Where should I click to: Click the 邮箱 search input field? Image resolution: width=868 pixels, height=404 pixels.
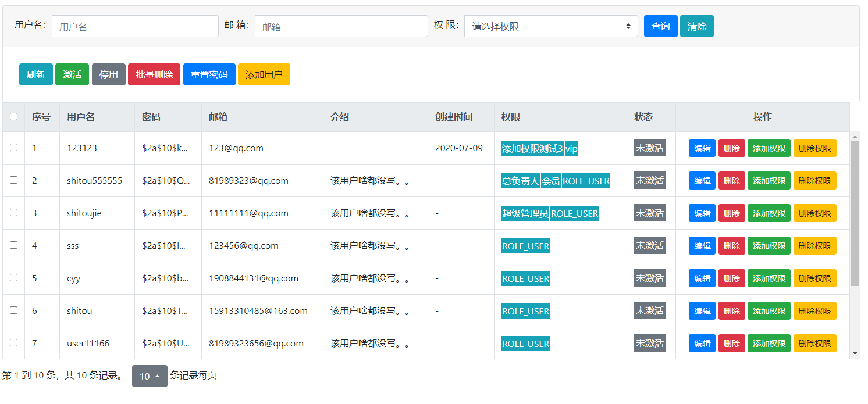coord(341,26)
